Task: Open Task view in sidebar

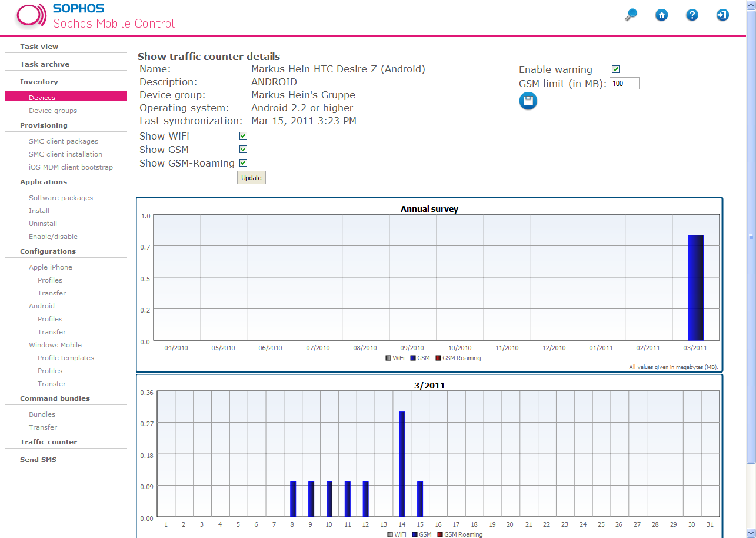Action: (39, 47)
